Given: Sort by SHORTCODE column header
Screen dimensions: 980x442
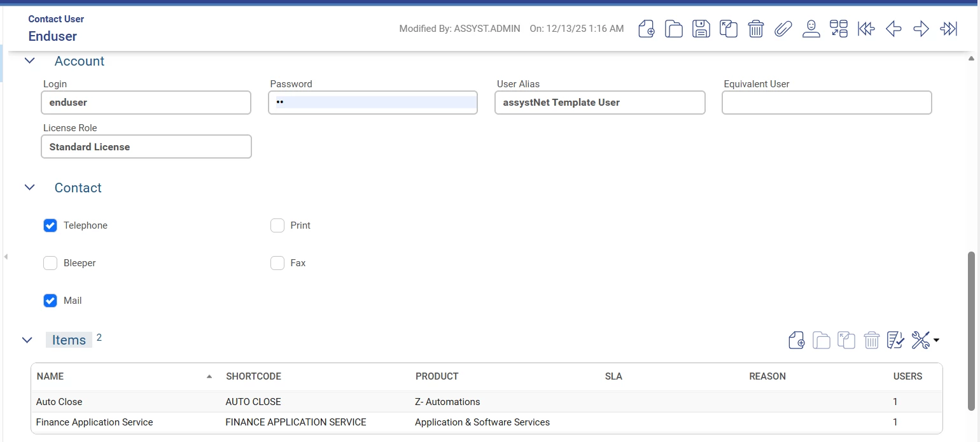Looking at the screenshot, I should [x=254, y=376].
